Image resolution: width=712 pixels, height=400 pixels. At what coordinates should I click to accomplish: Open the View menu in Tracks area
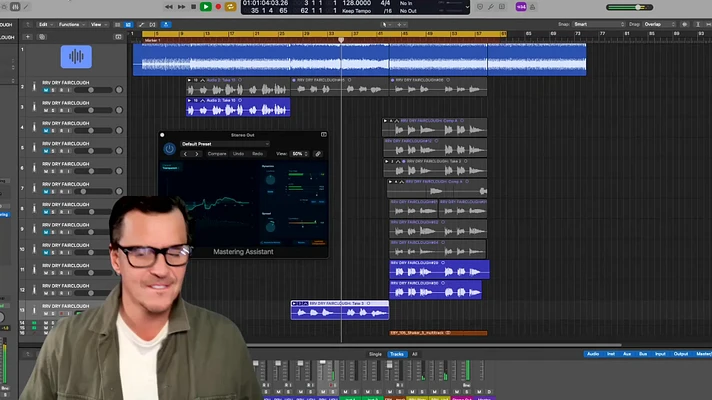[x=99, y=25]
